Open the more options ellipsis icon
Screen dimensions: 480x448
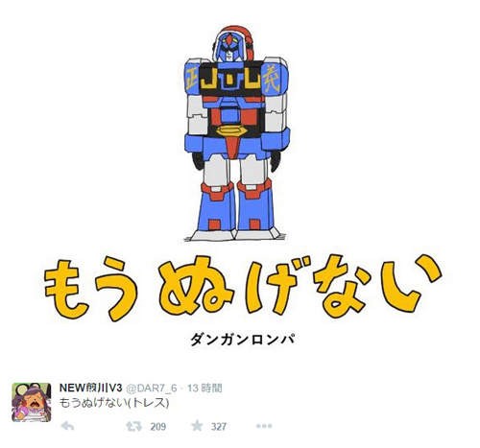click(264, 426)
